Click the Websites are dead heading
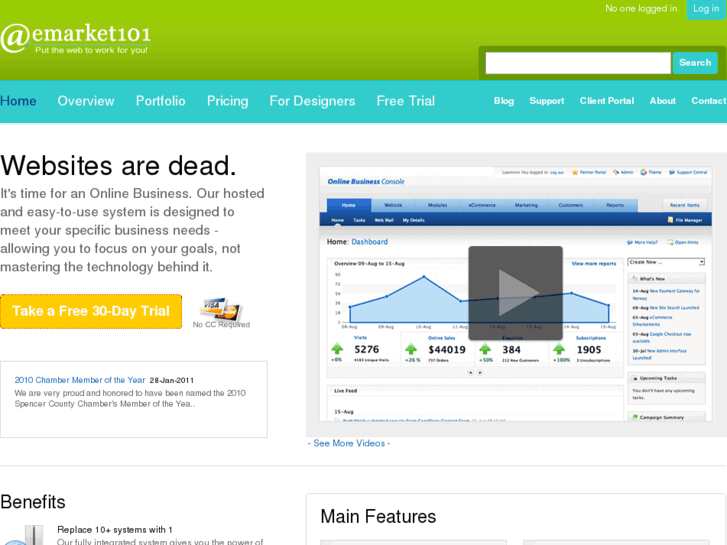The height and width of the screenshot is (545, 727). (x=119, y=166)
